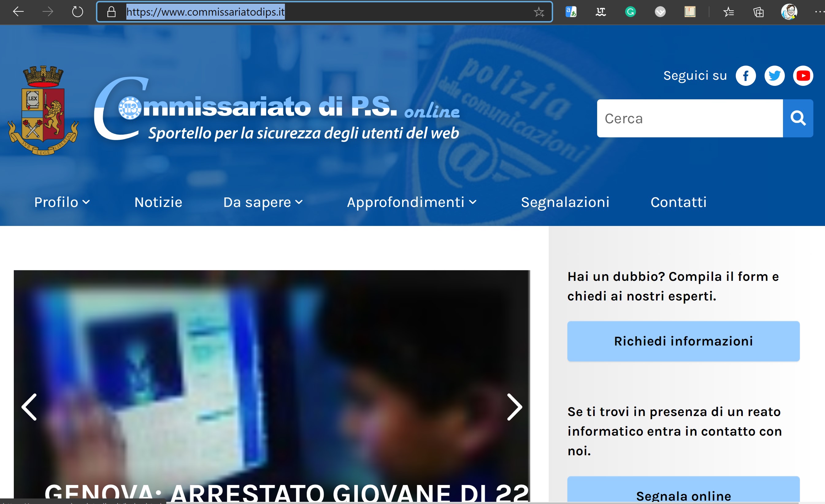This screenshot has width=825, height=504.
Task: Open the YouTube social icon
Action: click(803, 76)
